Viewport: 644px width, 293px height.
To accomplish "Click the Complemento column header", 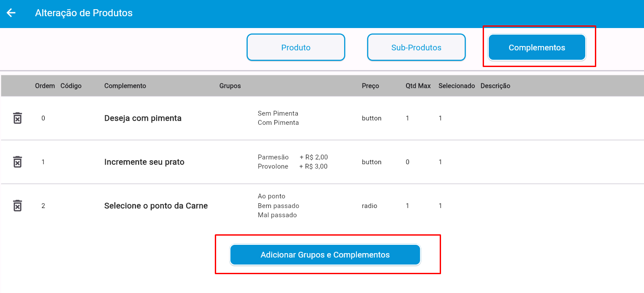I will tap(125, 86).
